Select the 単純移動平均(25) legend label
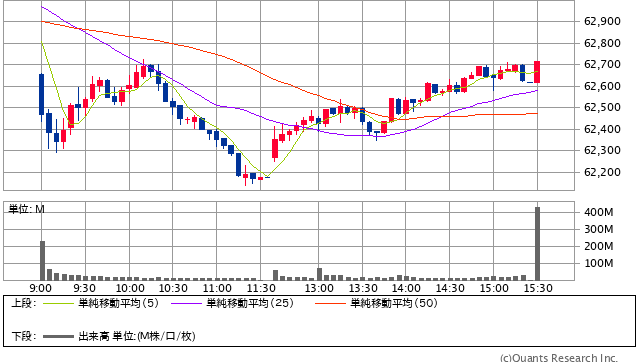The image size is (638, 362). 250,303
